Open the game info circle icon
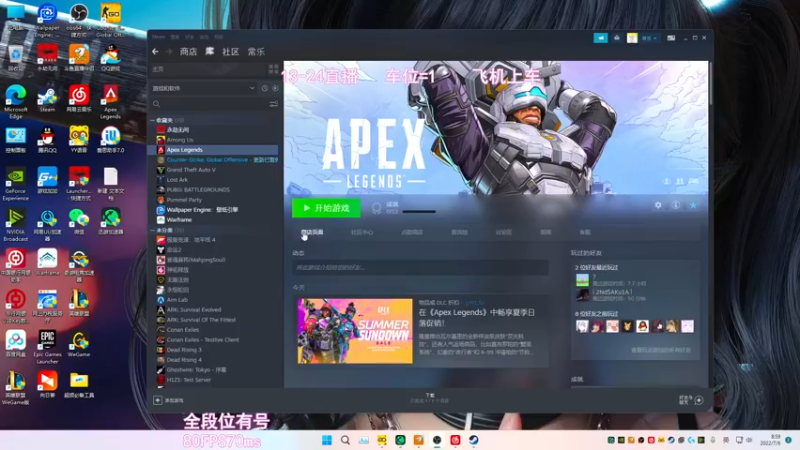This screenshot has width=800, height=450. point(676,205)
